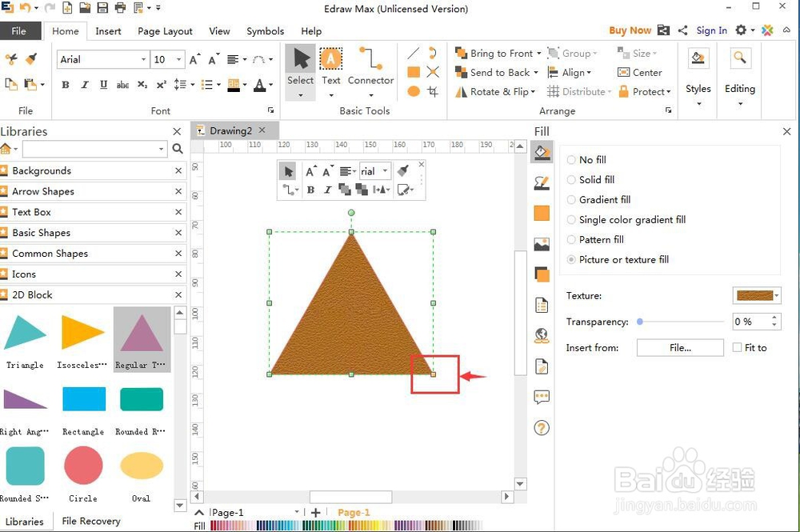Open the help question-mark icon
800x532 pixels.
542,427
